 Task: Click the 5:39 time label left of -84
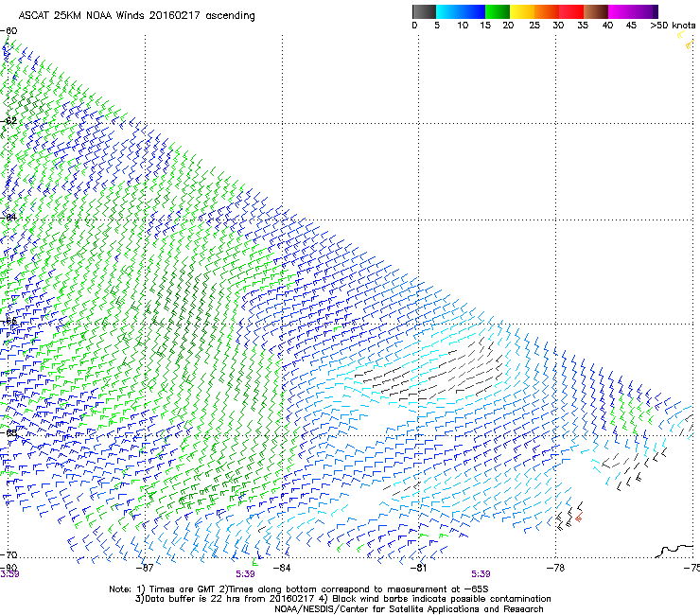pyautogui.click(x=246, y=574)
